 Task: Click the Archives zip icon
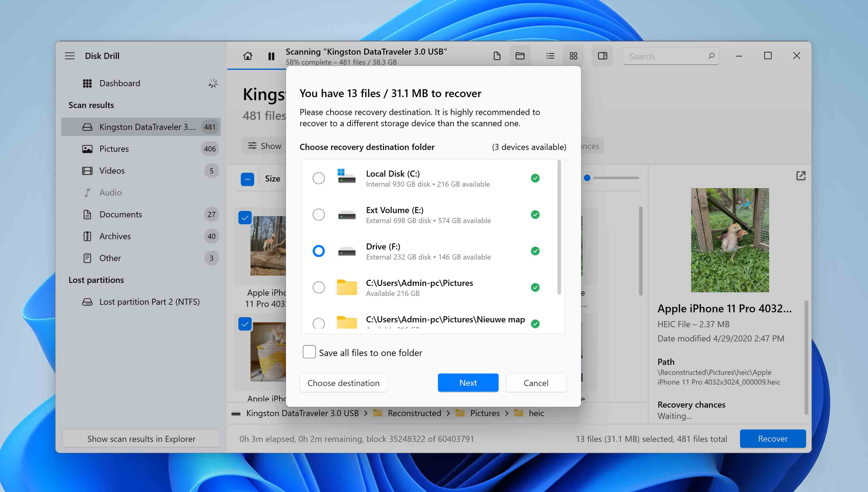point(87,236)
